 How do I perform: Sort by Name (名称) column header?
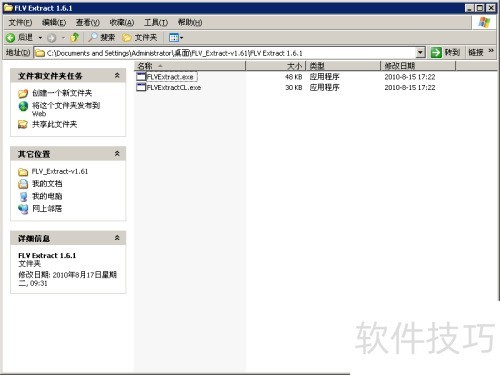tap(190, 66)
